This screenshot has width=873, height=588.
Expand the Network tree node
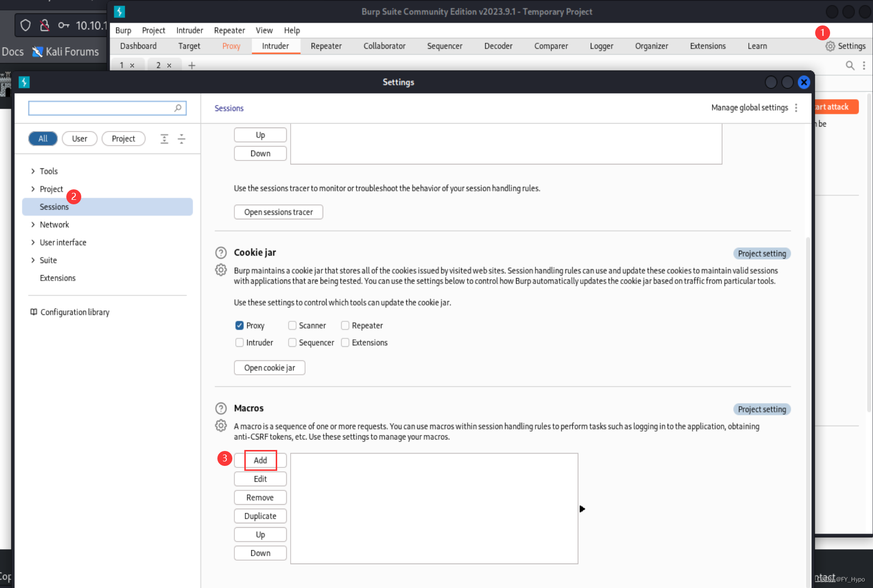pyautogui.click(x=33, y=225)
